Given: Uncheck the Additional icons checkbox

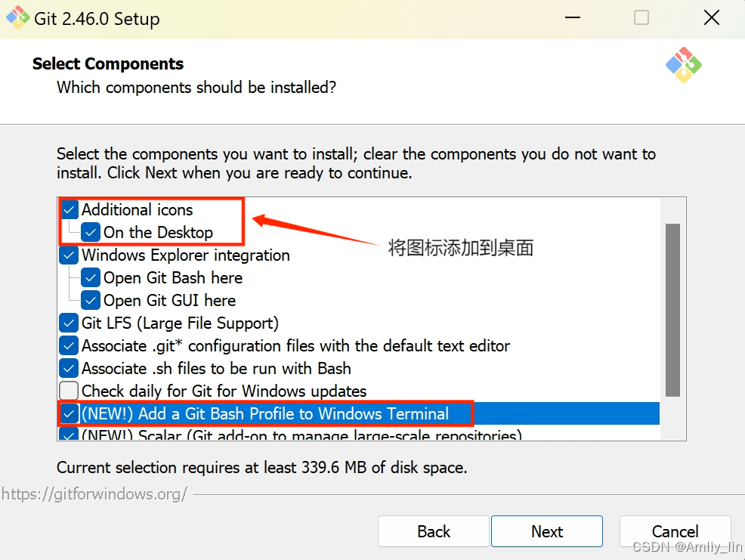Looking at the screenshot, I should [x=70, y=209].
